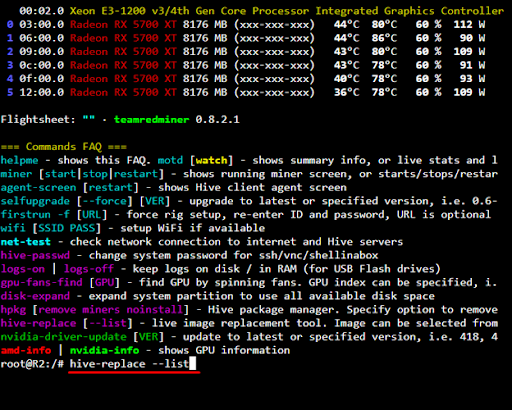This screenshot has width=512, height=410.
Task: Select the agent-screen command text
Action: point(38,187)
